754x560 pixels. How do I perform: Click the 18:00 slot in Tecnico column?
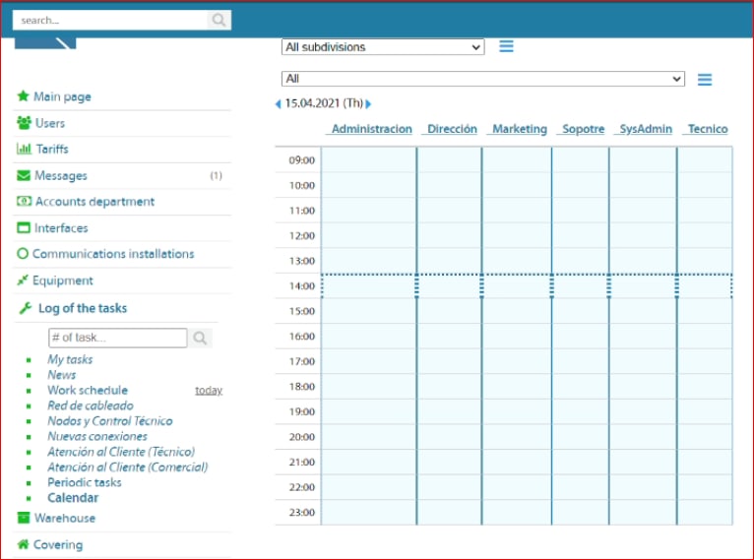coord(705,387)
